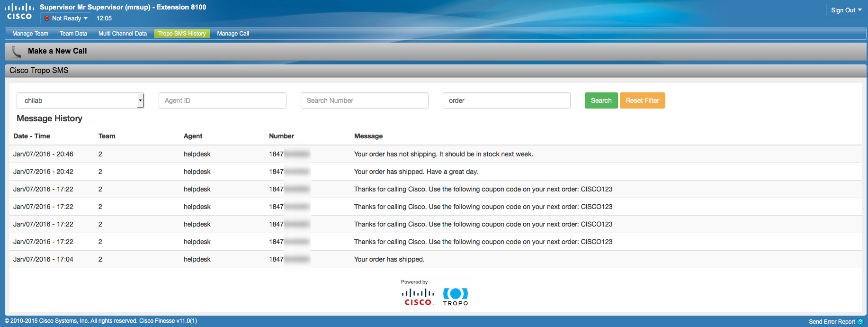Viewport: 868px width, 327px height.
Task: Click the Number column header
Action: (x=281, y=136)
